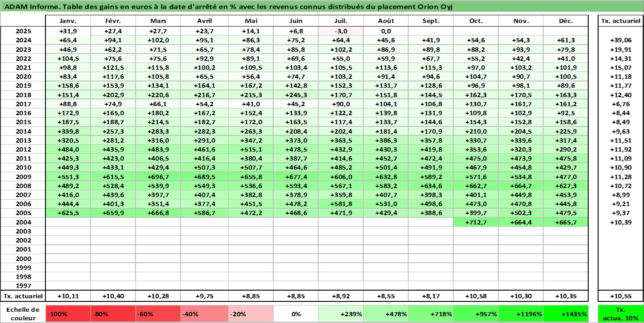Select the +31,9 cell in 2025 row
644x323 pixels.
68,31
